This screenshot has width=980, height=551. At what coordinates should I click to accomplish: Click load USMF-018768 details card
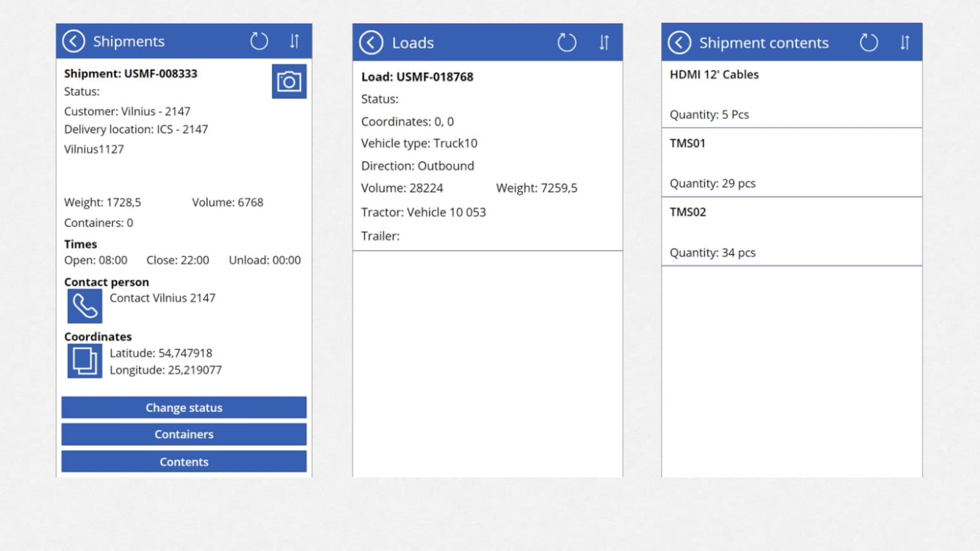click(x=487, y=155)
